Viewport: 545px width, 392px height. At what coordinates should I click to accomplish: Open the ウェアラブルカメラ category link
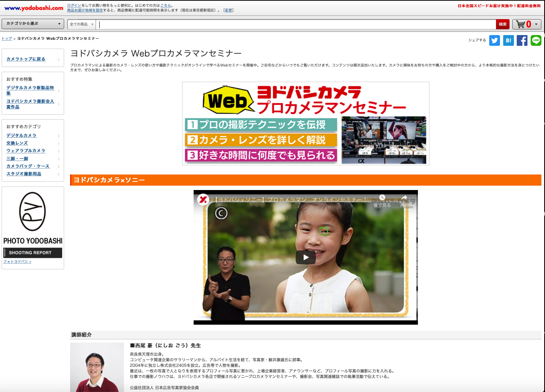26,151
